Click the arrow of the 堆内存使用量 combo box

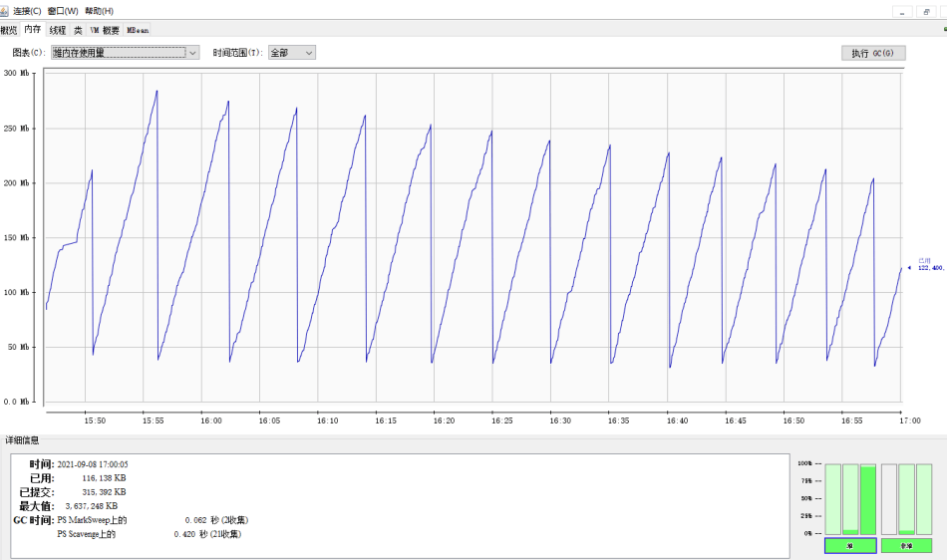[x=192, y=53]
